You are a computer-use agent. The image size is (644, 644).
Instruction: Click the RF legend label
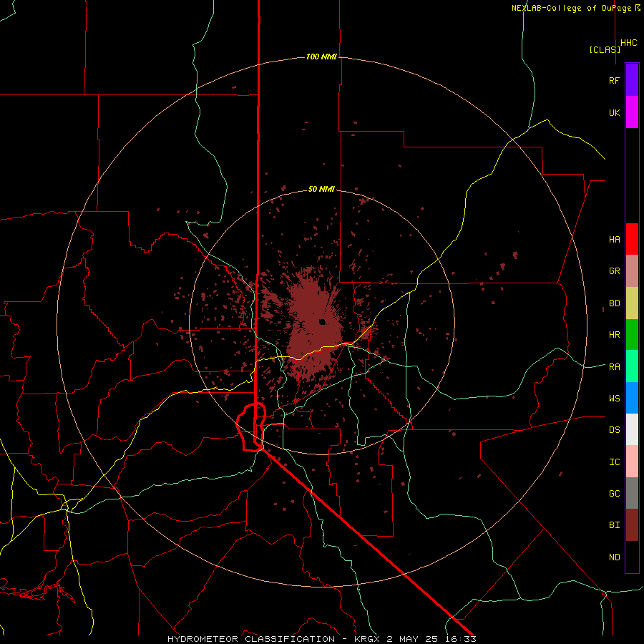(x=614, y=80)
